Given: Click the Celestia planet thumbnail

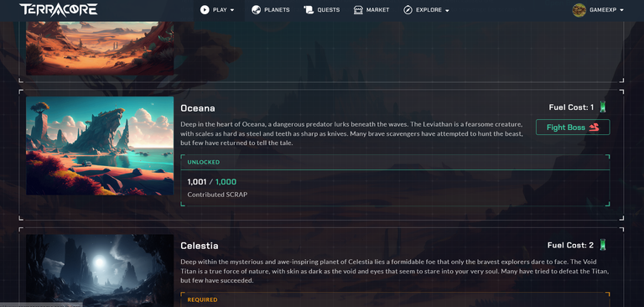Looking at the screenshot, I should pyautogui.click(x=100, y=270).
